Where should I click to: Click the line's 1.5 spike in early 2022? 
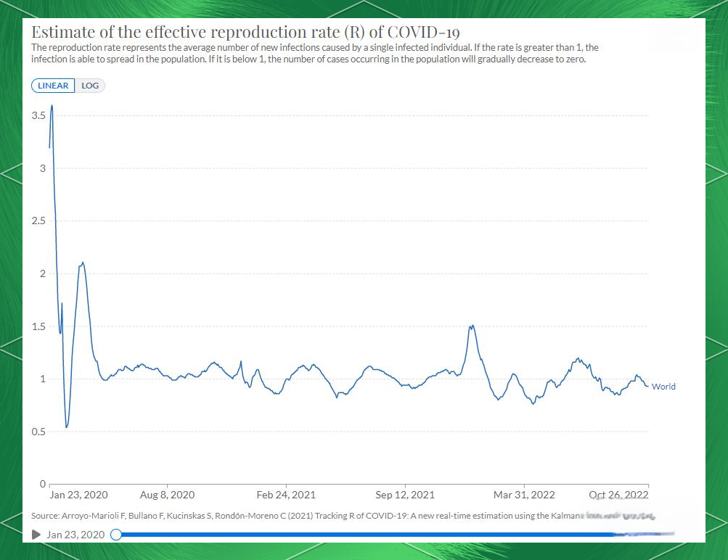[472, 326]
